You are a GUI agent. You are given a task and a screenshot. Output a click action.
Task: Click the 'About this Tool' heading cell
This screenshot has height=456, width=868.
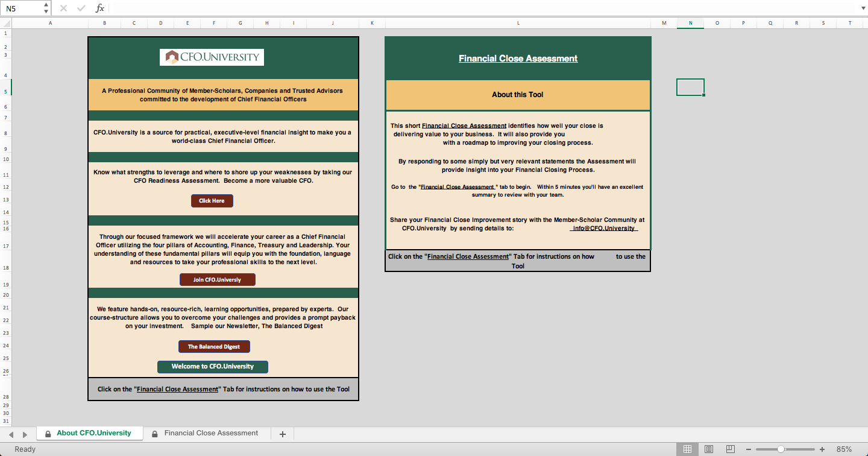[x=518, y=95]
